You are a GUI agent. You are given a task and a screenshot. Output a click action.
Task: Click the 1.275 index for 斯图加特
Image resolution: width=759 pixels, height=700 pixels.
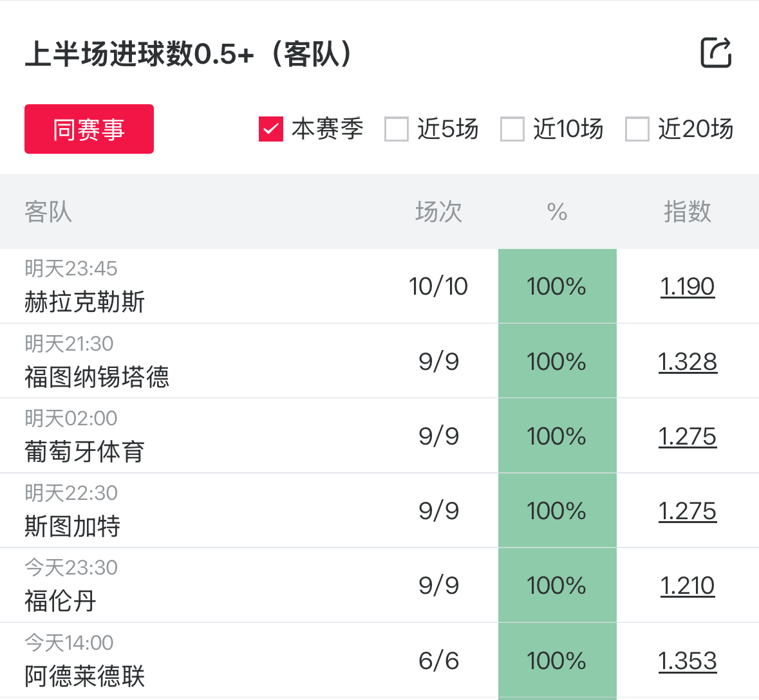[687, 511]
